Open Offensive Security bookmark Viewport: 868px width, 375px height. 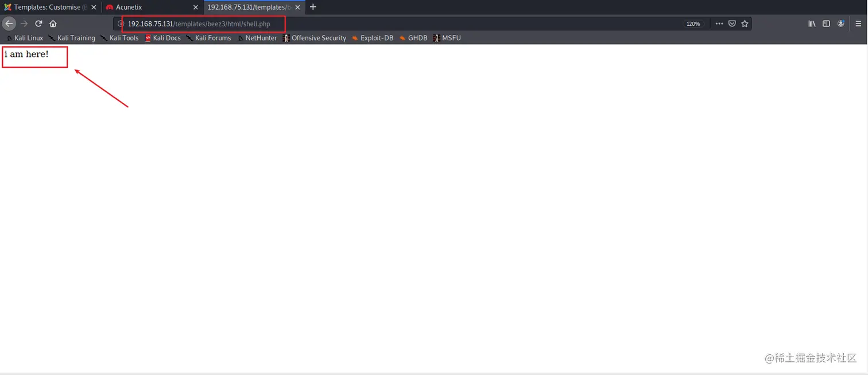(x=314, y=38)
